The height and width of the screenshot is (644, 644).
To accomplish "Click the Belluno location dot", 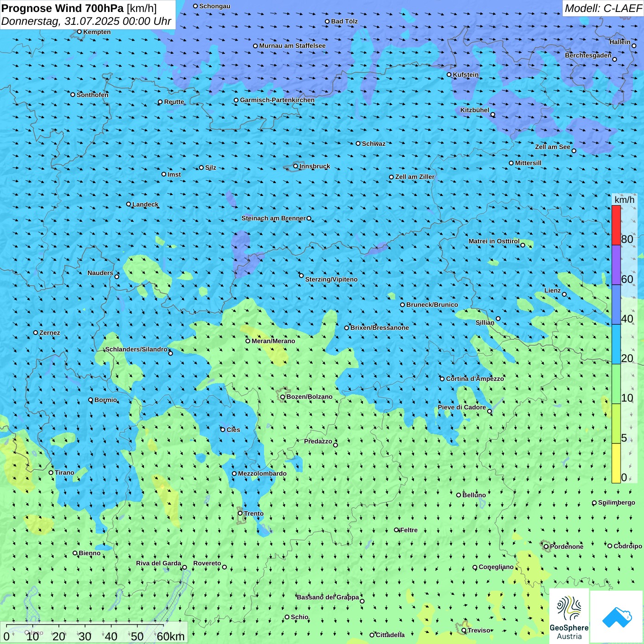I will tap(459, 495).
